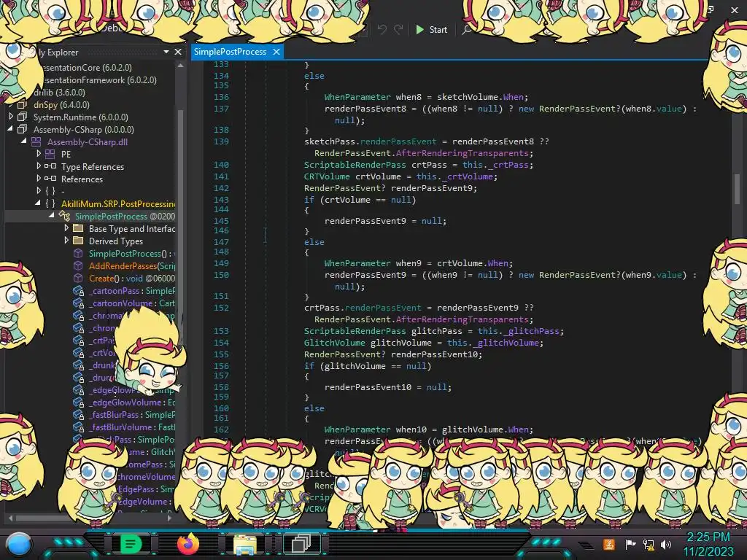Click line number 146 in the gutter
747x560 pixels.
click(221, 230)
